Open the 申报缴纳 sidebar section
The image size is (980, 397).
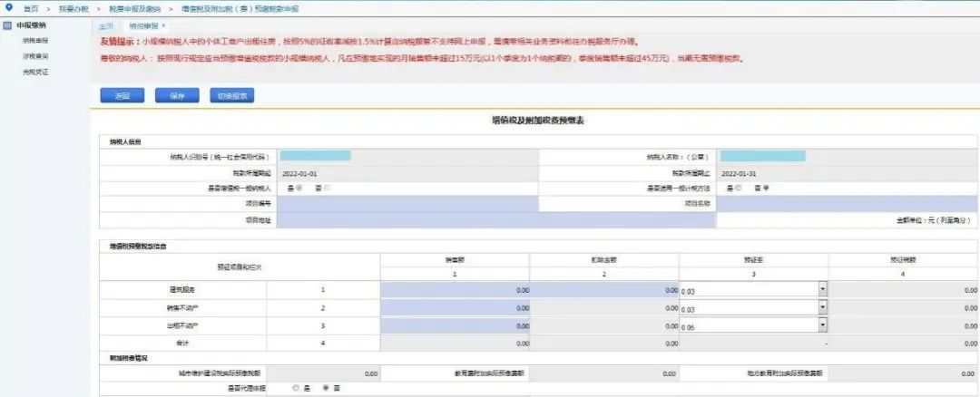tap(31, 25)
